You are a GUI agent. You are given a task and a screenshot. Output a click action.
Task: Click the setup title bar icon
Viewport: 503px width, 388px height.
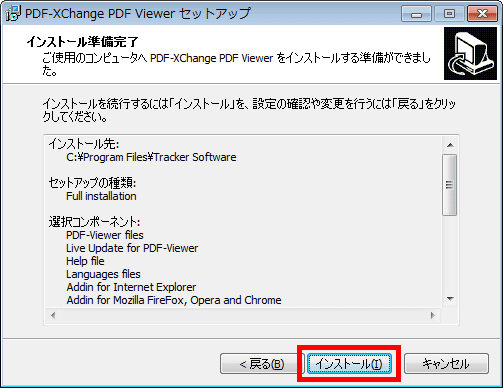13,14
